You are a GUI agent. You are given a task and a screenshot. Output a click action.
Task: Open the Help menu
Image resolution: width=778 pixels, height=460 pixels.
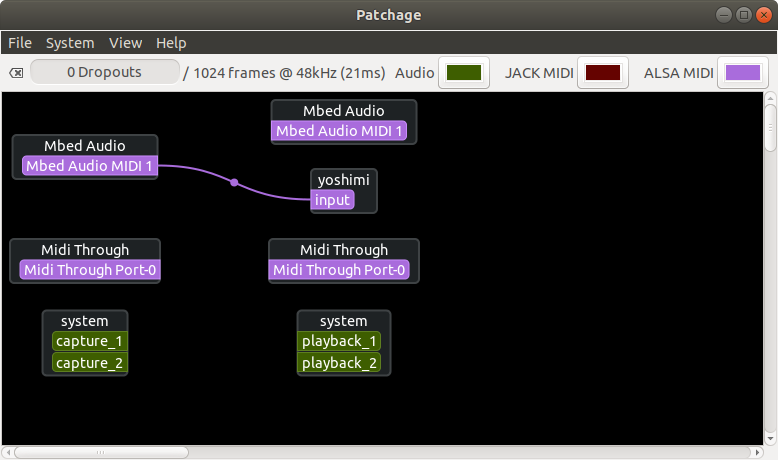171,43
